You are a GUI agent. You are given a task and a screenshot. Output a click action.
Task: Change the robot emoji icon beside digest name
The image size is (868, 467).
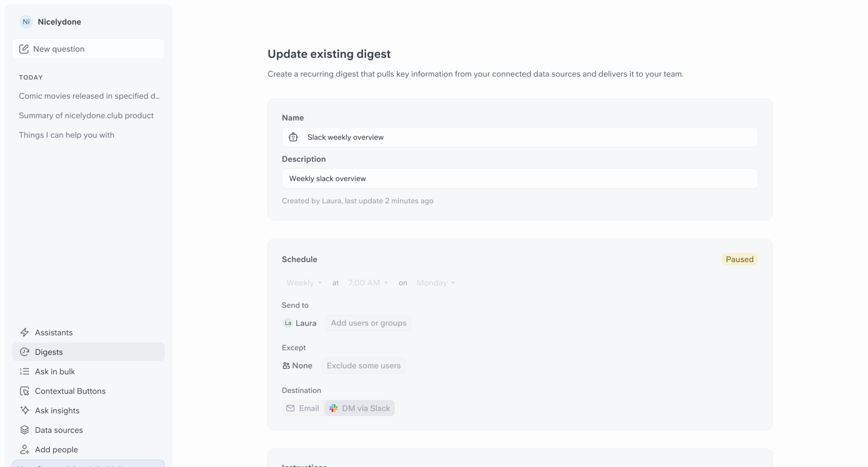coord(293,137)
